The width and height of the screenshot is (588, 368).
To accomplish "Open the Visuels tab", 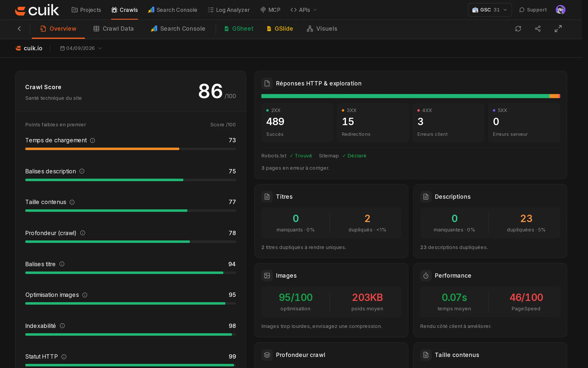I will click(322, 29).
